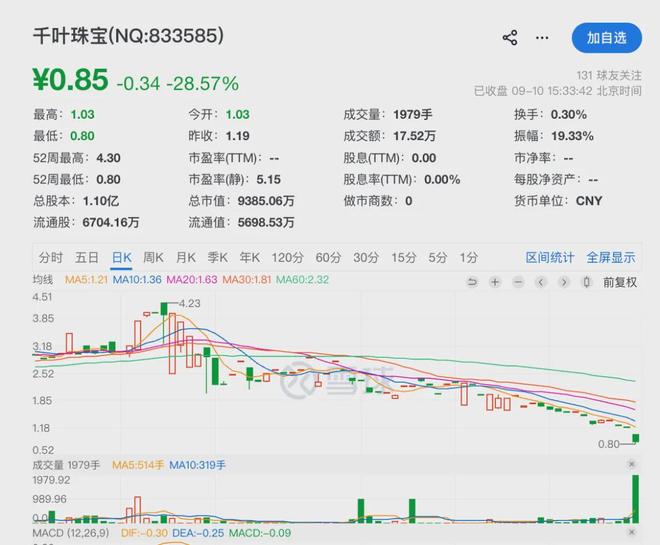Click the latest tall green volume bar
The image size is (660, 545).
tap(636, 499)
